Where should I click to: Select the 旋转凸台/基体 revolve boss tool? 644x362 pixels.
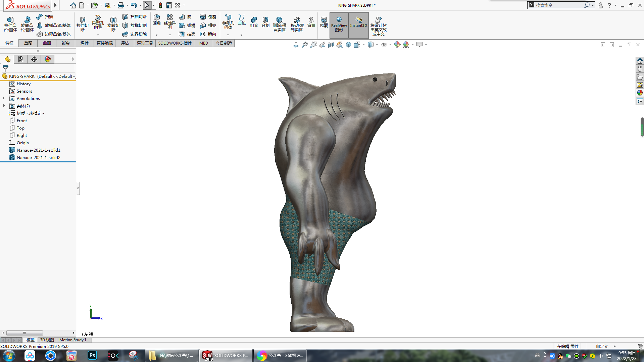(27, 24)
